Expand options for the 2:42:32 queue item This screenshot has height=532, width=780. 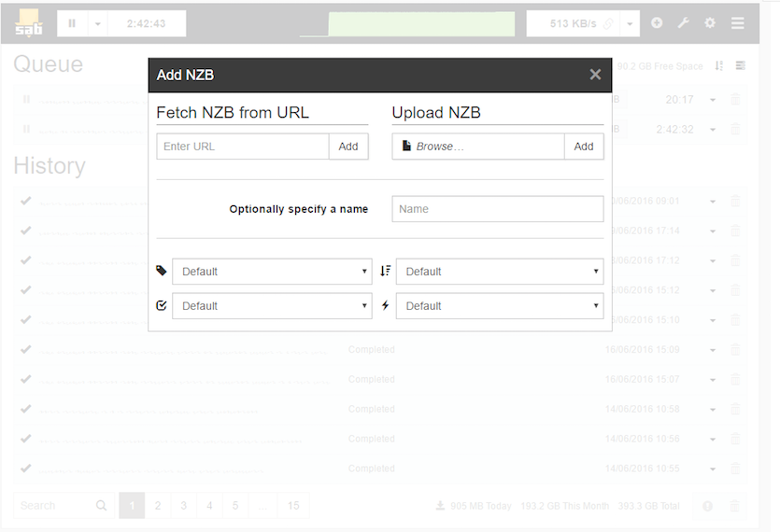click(x=713, y=130)
